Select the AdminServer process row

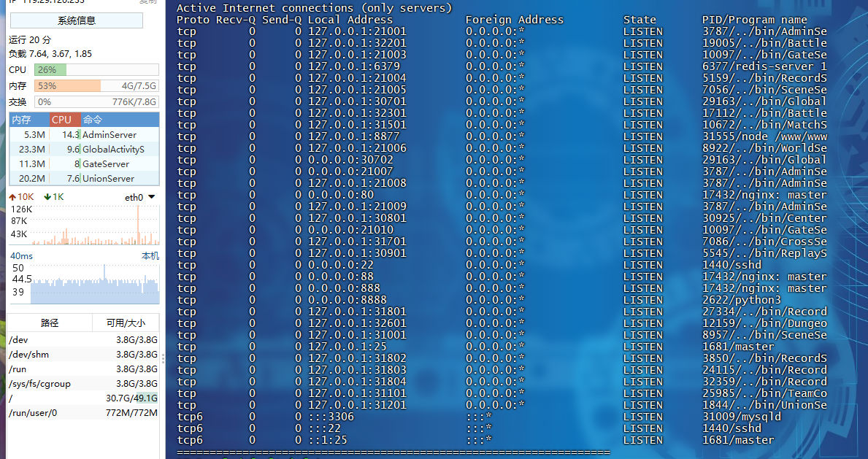tap(84, 134)
